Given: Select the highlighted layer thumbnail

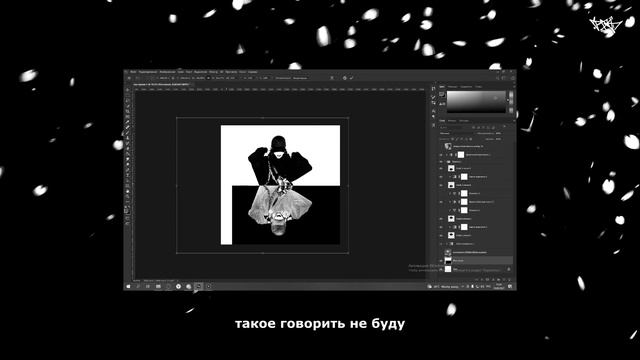Looking at the screenshot, I should tap(448, 260).
